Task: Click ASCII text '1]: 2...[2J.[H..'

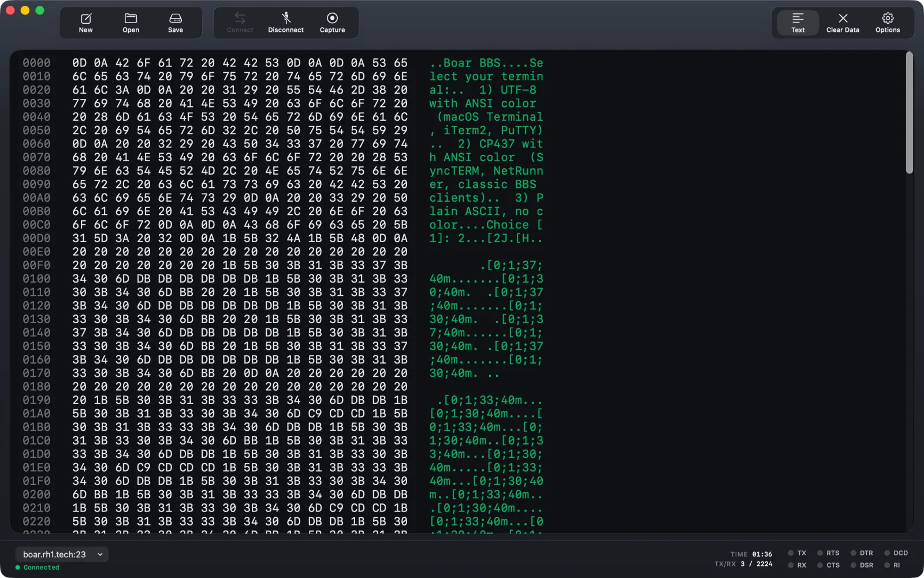Action: (x=486, y=238)
